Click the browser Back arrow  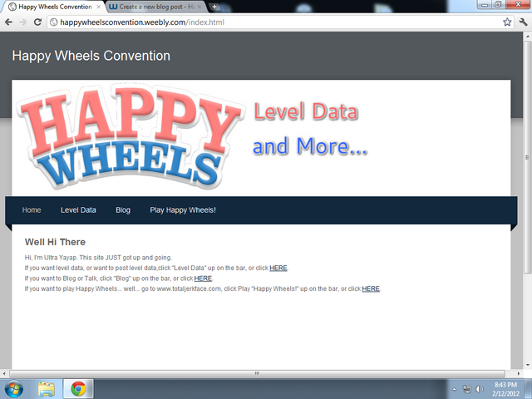pos(8,22)
